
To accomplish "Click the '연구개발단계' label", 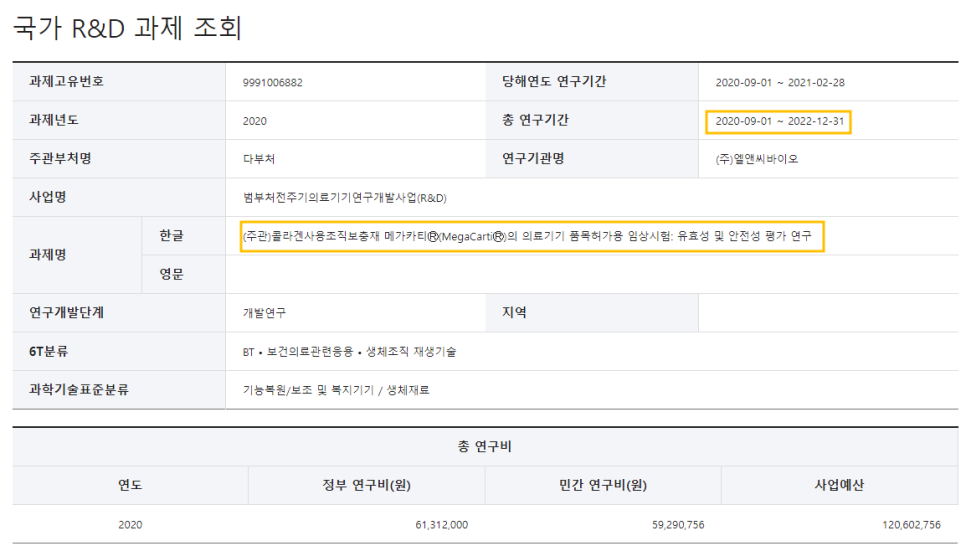I will pos(67,312).
